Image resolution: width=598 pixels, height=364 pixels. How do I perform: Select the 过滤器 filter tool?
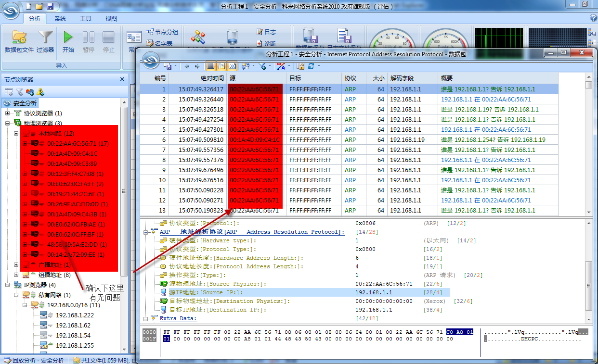click(44, 36)
